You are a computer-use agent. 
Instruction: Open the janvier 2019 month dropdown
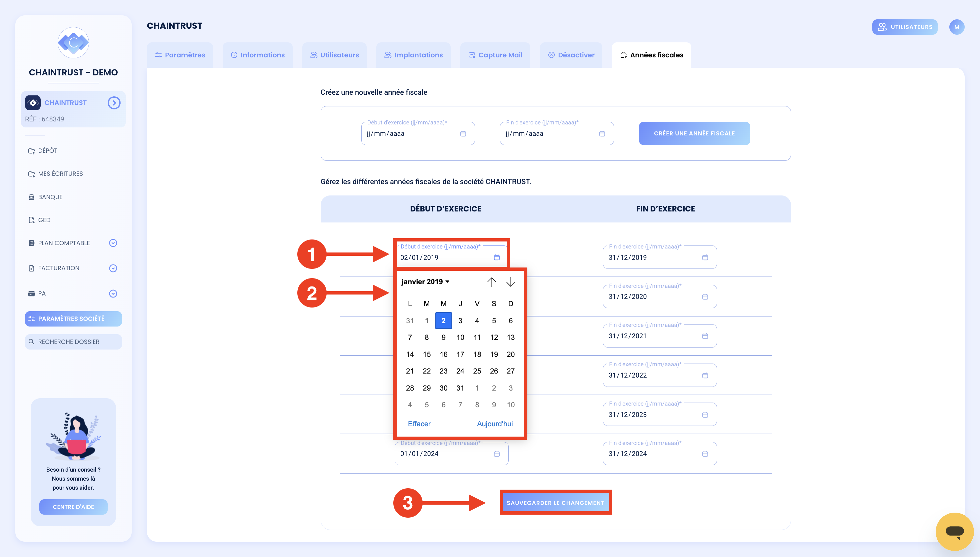click(x=425, y=282)
